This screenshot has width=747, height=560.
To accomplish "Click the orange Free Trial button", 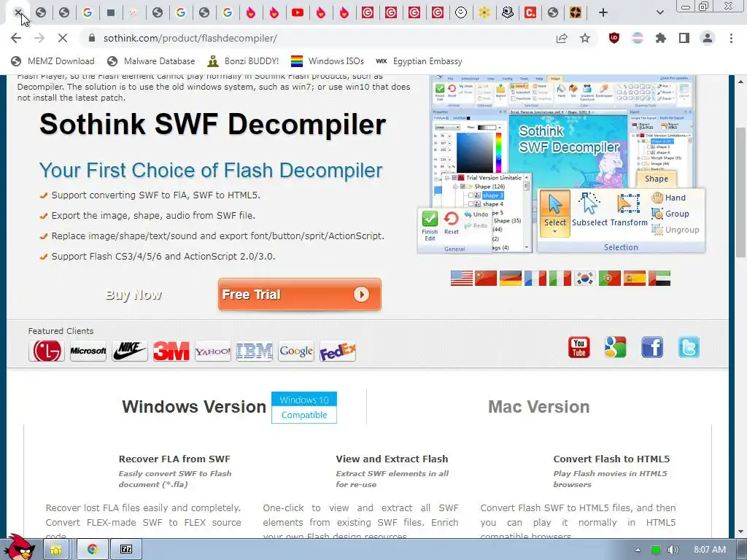I will tap(300, 295).
